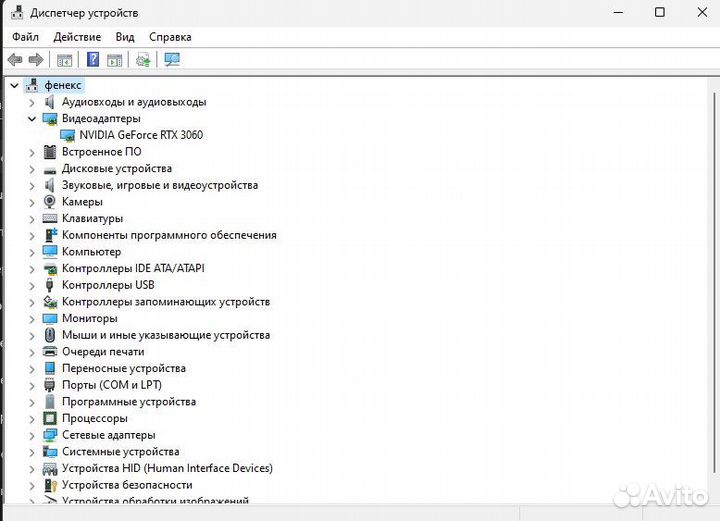Open the Вид menu
This screenshot has width=720, height=521.
coord(125,37)
